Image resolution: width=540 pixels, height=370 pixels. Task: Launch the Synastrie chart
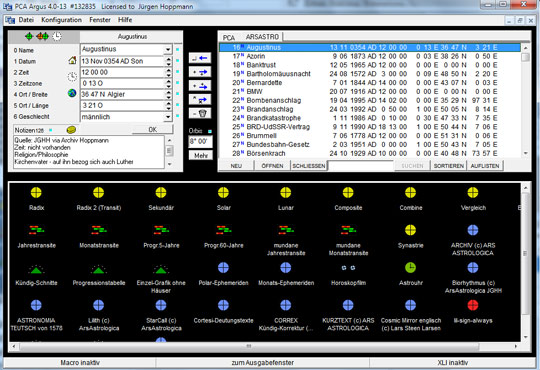pyautogui.click(x=410, y=230)
